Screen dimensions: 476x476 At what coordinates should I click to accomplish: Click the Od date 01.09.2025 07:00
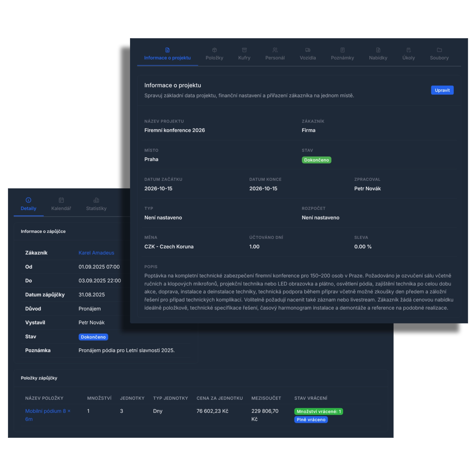pos(99,267)
